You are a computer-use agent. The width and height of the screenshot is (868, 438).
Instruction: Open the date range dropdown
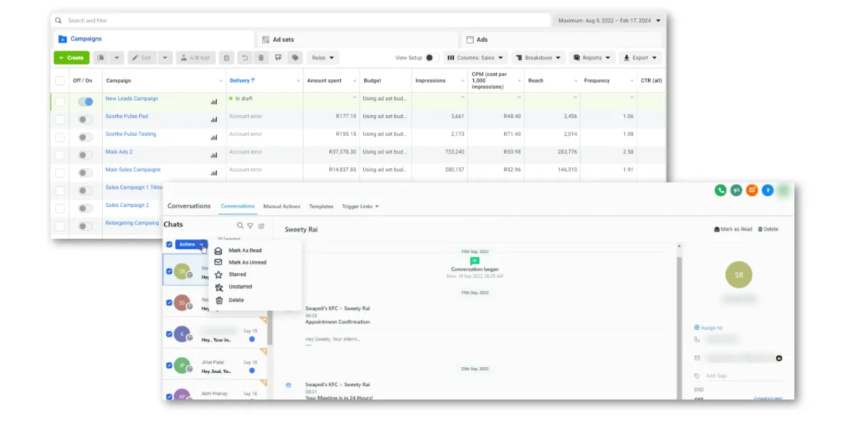(x=609, y=20)
